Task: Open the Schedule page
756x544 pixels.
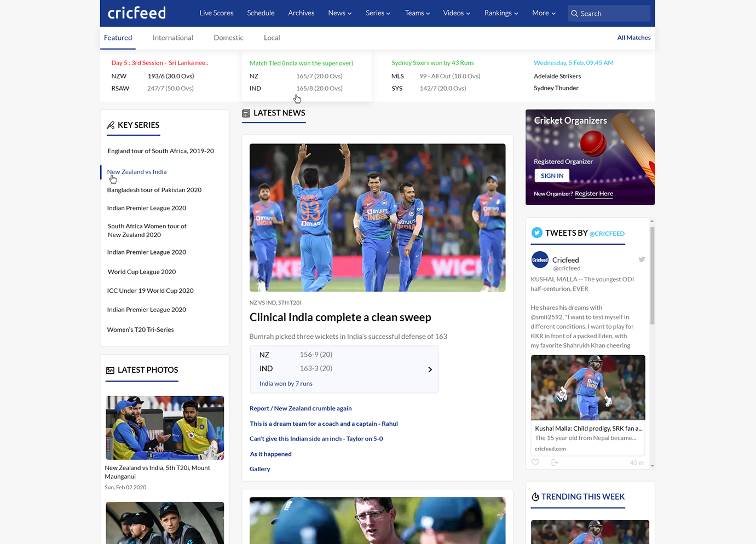Action: (261, 13)
